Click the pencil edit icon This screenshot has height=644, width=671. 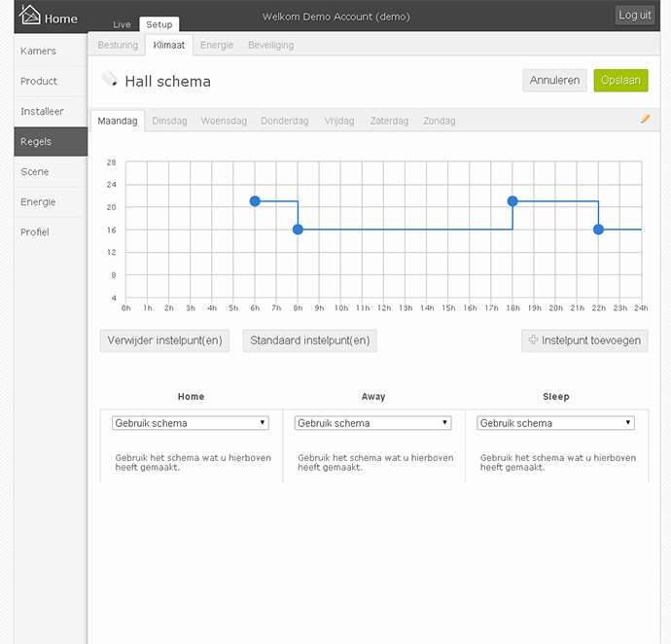[x=645, y=120]
